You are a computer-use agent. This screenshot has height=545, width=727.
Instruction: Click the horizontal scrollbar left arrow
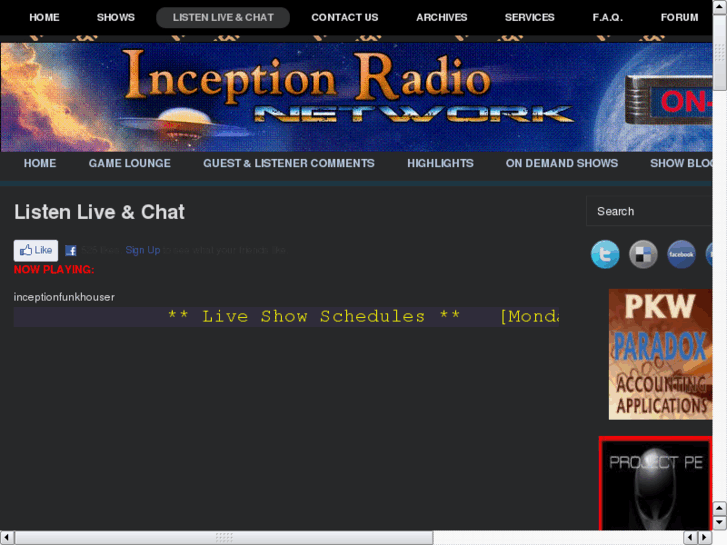click(x=6, y=538)
